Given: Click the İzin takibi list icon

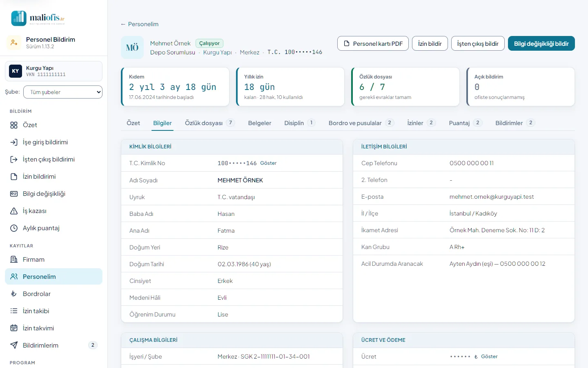Looking at the screenshot, I should tap(14, 311).
